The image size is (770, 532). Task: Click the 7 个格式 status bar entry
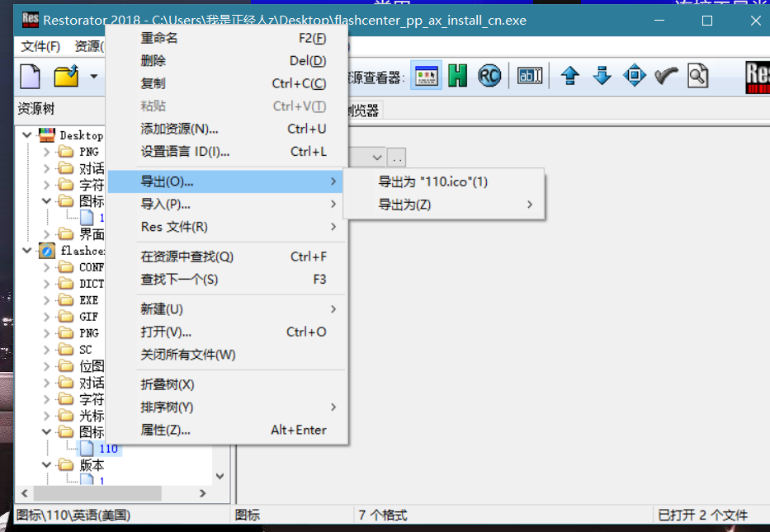tap(383, 516)
